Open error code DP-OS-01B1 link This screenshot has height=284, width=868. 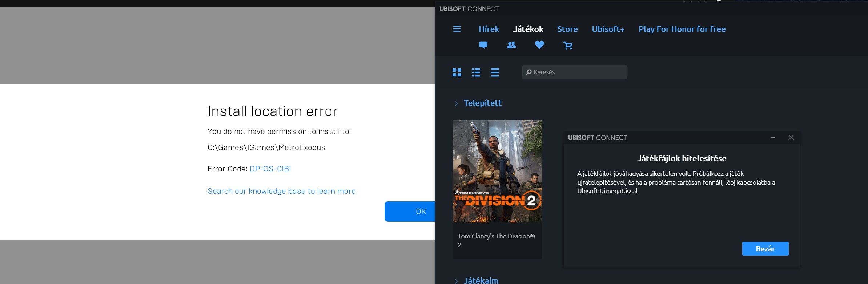point(270,169)
